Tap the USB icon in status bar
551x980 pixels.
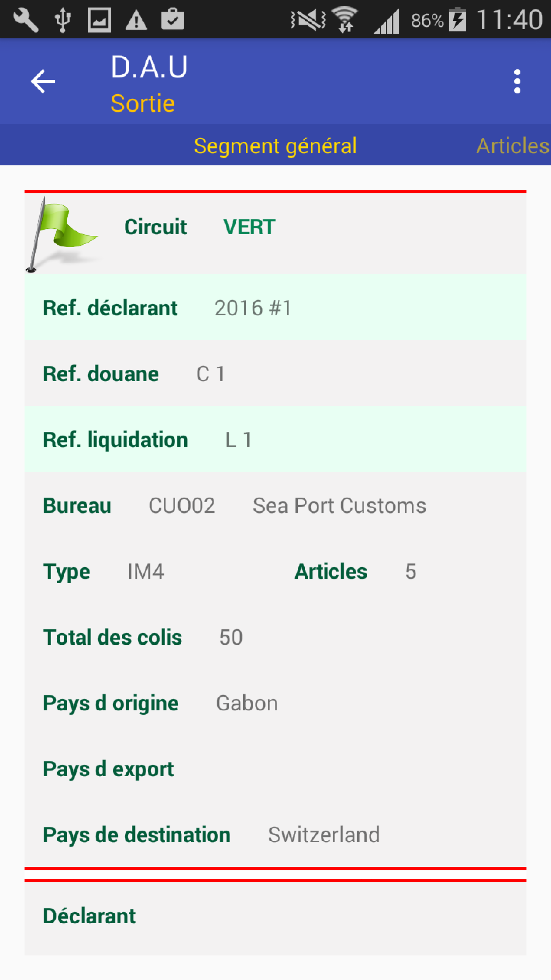pyautogui.click(x=63, y=20)
